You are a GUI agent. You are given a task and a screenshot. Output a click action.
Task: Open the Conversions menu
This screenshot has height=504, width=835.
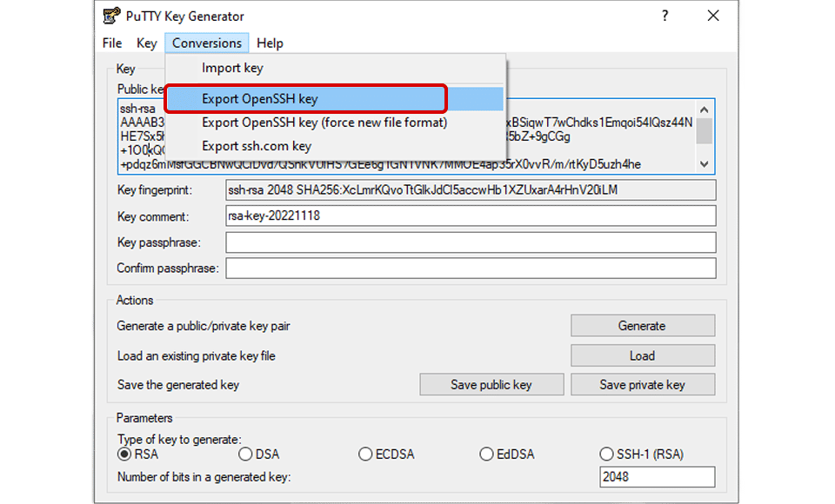206,43
